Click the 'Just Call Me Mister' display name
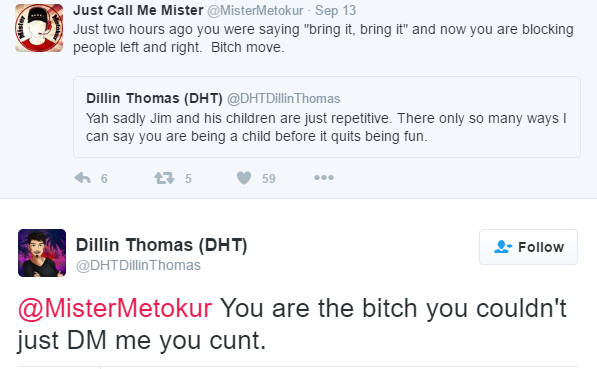The height and width of the screenshot is (369, 597). [138, 10]
